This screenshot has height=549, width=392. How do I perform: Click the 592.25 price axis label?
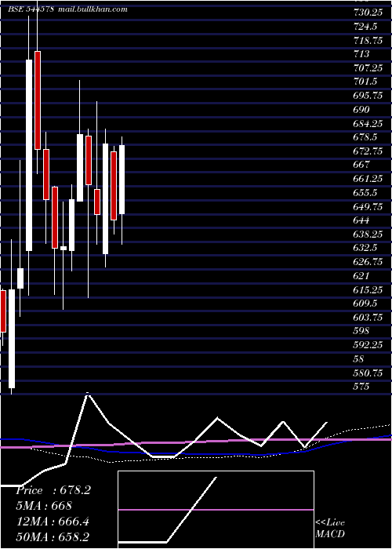pyautogui.click(x=368, y=345)
